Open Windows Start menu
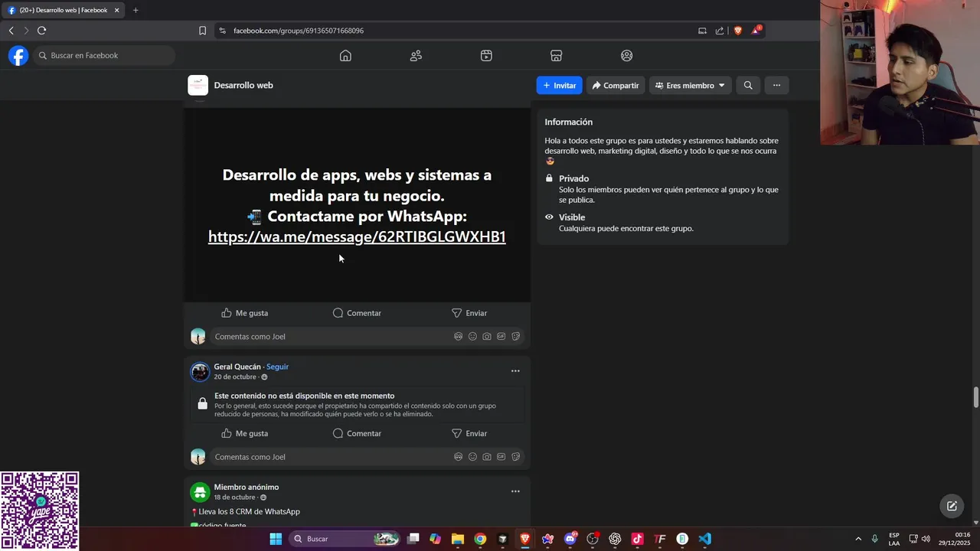The height and width of the screenshot is (551, 980). coord(276,539)
